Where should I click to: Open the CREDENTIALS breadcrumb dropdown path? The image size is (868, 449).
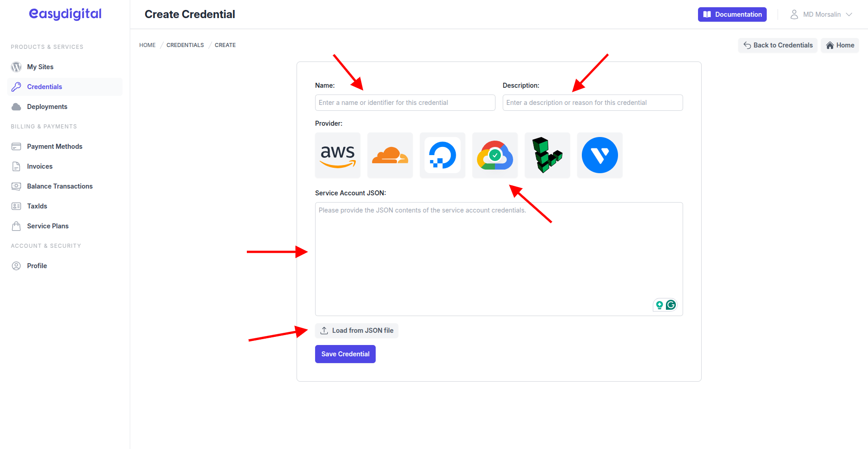pyautogui.click(x=185, y=45)
